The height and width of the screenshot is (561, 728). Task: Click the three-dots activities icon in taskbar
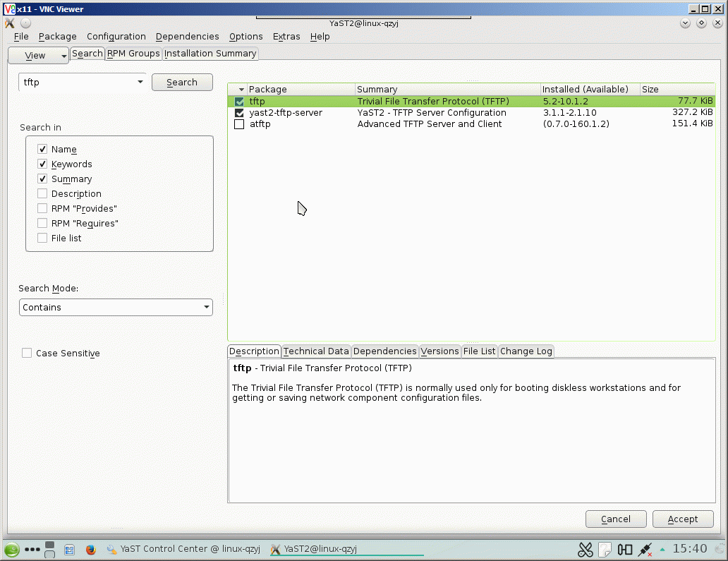32,550
